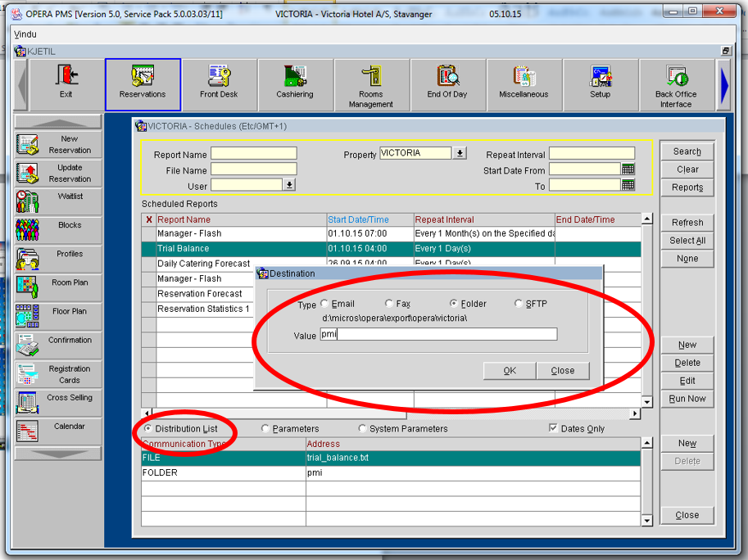Click Close in Destination dialog
The height and width of the screenshot is (560, 748).
click(563, 370)
